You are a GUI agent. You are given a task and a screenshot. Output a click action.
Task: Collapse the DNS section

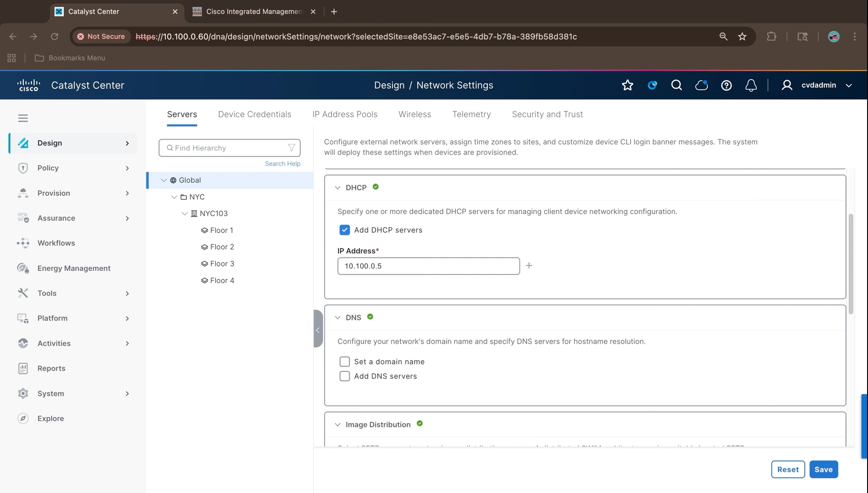tap(337, 318)
